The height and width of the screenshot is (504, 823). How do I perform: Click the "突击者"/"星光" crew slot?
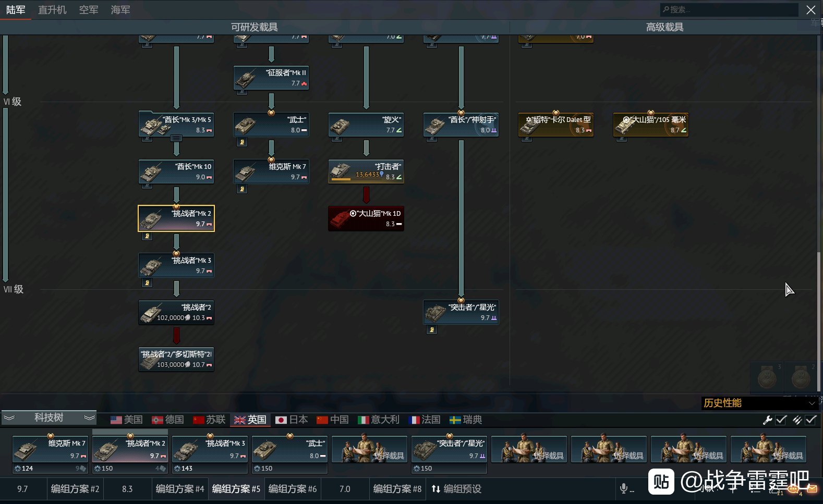449,449
